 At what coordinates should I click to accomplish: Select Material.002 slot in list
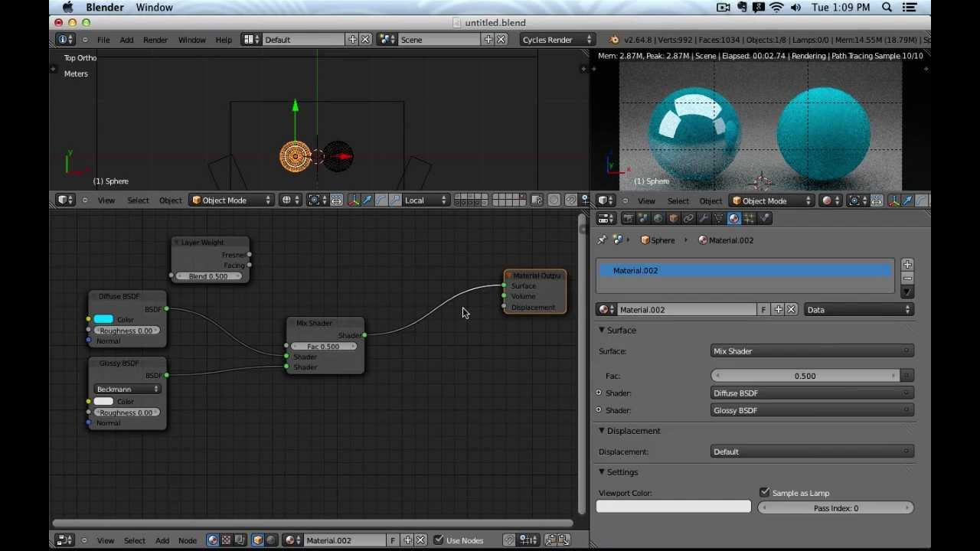746,271
